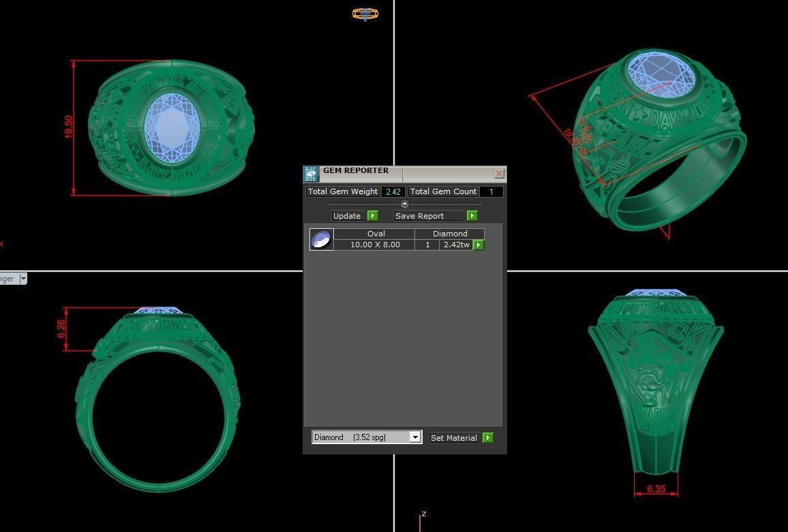Click the Total Gem Count label

[x=443, y=191]
